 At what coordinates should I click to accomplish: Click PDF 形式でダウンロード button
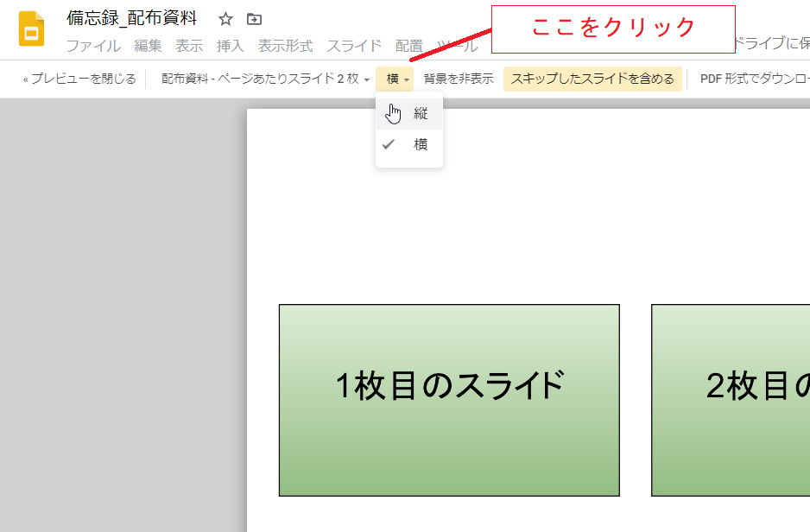point(755,79)
